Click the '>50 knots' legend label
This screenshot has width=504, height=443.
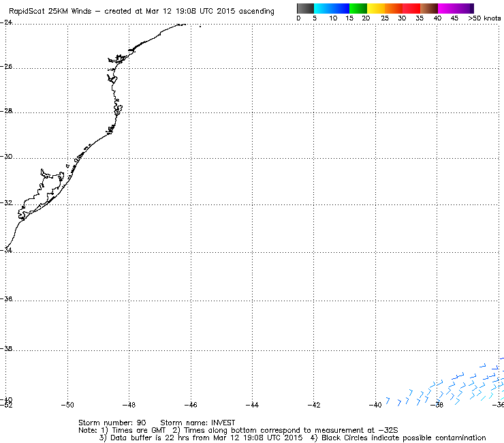[484, 18]
